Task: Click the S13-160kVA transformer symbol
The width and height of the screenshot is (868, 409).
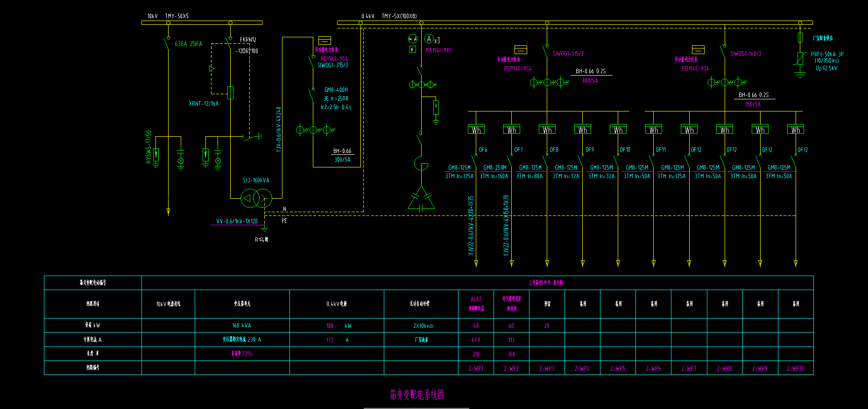Action: 256,198
